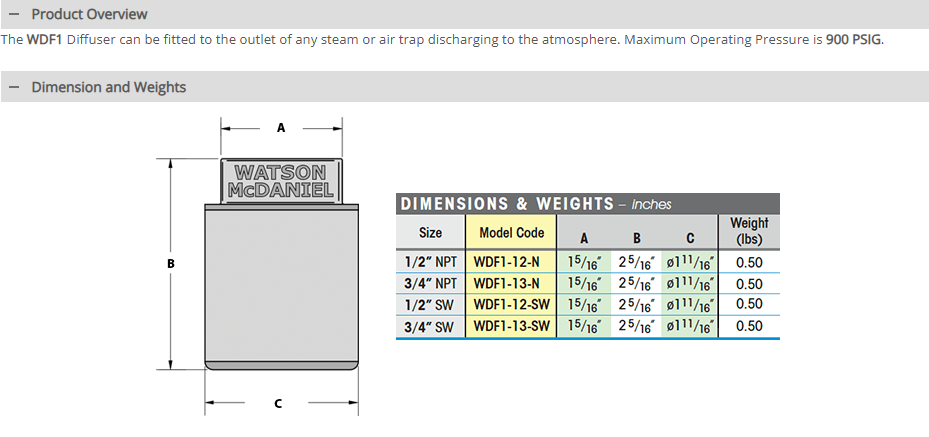Select model code WDF1-12-N cell
The image size is (929, 437).
tap(507, 262)
